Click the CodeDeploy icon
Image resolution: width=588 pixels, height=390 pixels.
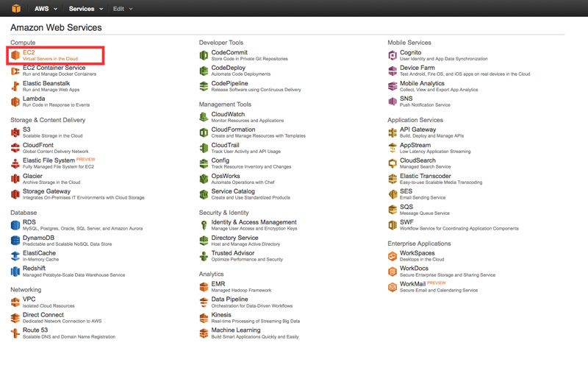point(204,71)
